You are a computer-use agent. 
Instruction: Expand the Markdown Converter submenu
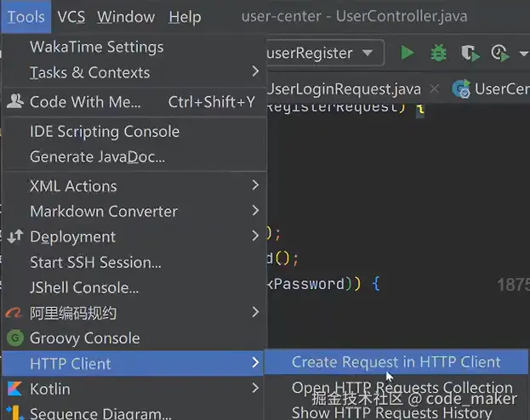255,211
